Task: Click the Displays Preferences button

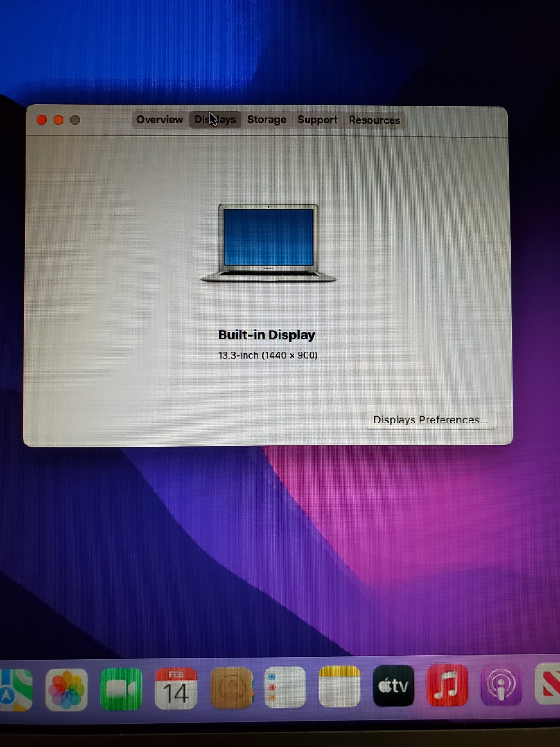Action: click(x=430, y=420)
